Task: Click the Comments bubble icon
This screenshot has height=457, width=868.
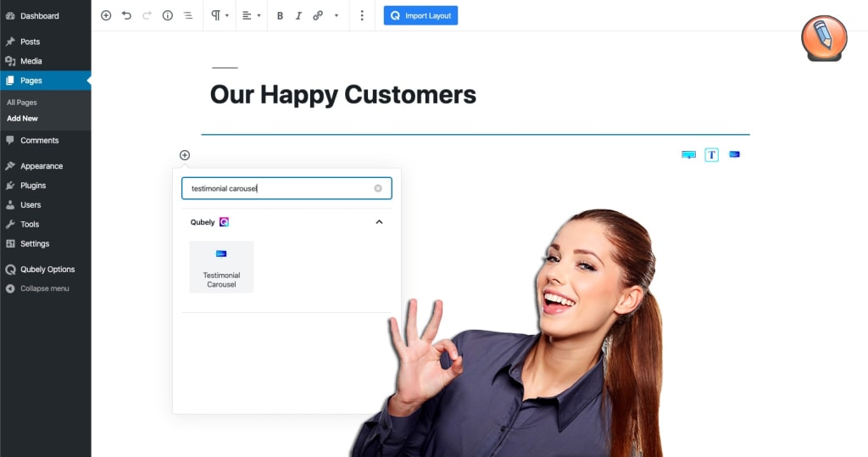Action: [x=10, y=141]
